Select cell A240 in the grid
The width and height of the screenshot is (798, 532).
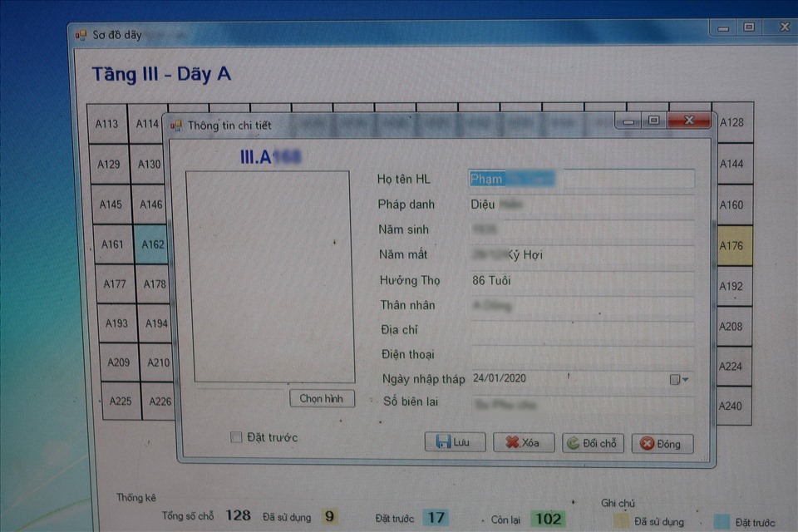tap(734, 406)
